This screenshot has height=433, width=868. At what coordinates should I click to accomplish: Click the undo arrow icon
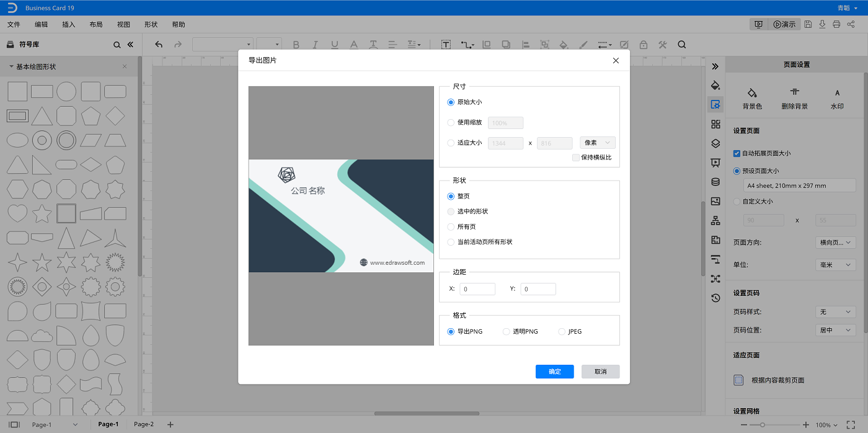coord(159,45)
